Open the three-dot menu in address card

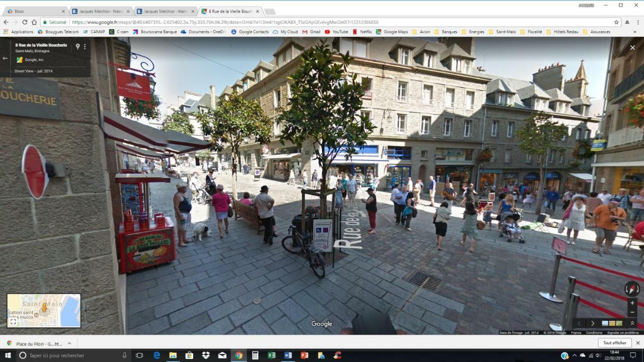(85, 46)
